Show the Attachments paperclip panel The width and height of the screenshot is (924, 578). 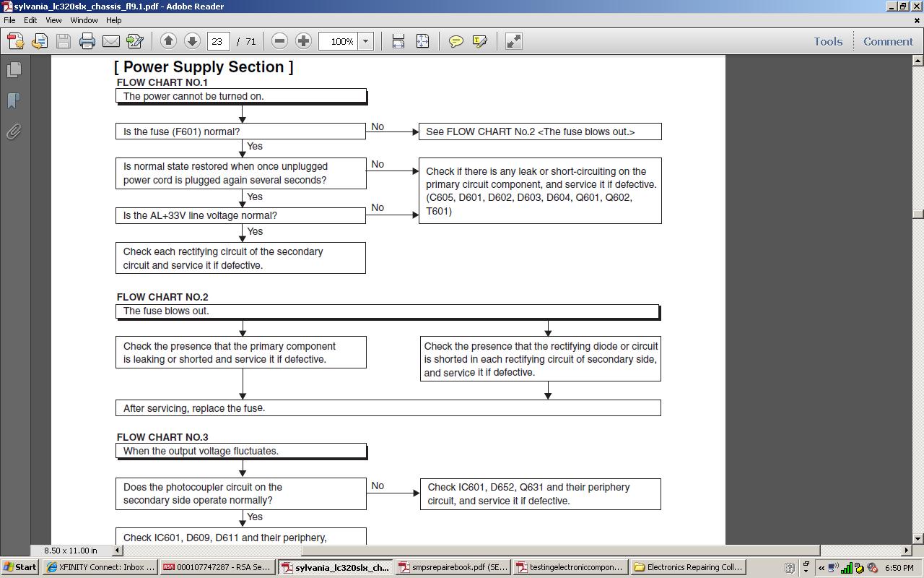[x=14, y=131]
